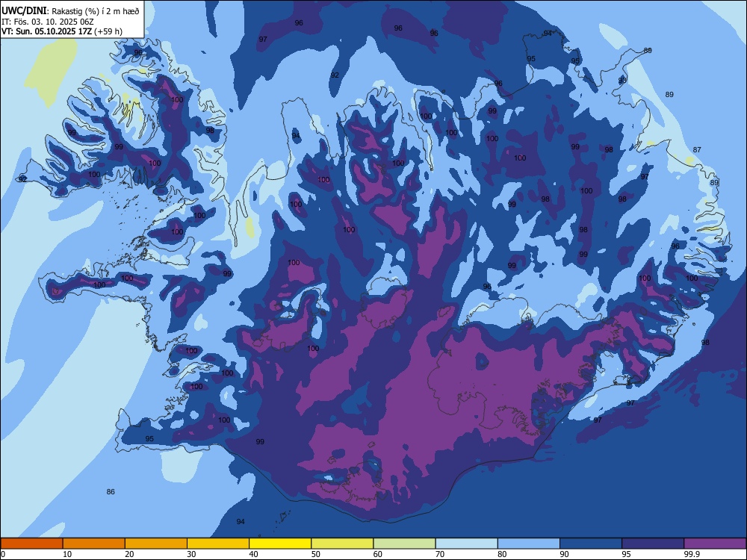Click the legend tick label '40'

tap(254, 554)
